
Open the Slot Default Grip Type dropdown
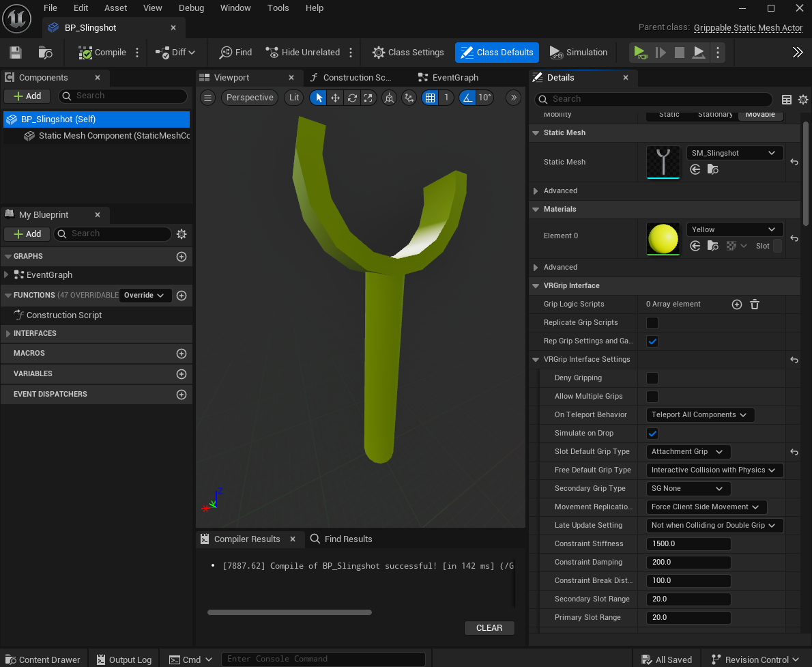tap(688, 452)
